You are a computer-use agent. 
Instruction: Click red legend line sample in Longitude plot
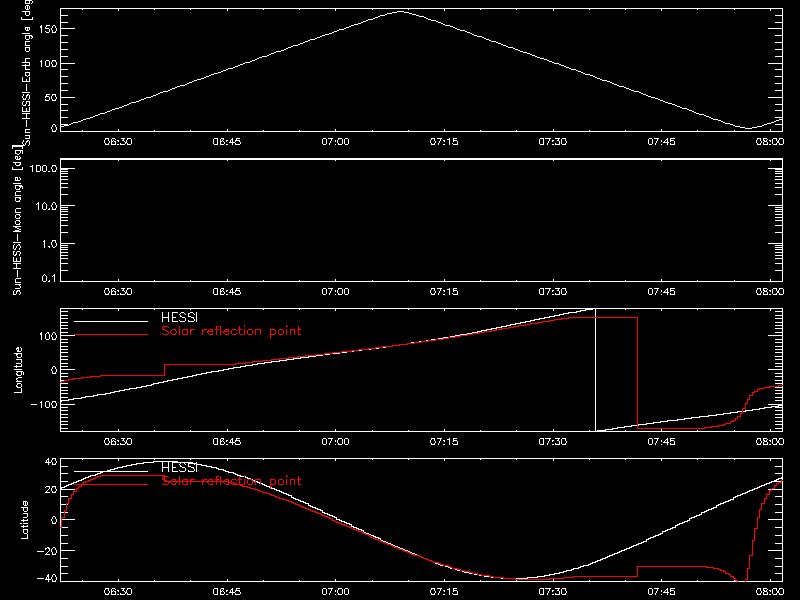[x=111, y=335]
